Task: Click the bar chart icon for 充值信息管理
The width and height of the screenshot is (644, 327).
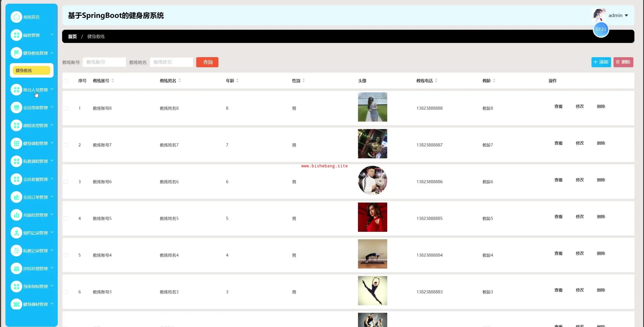Action: [x=16, y=215]
